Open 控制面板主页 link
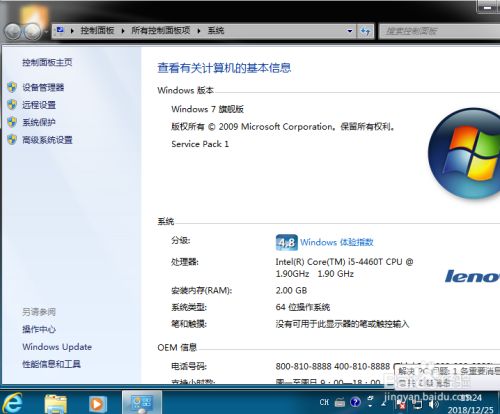 point(47,62)
